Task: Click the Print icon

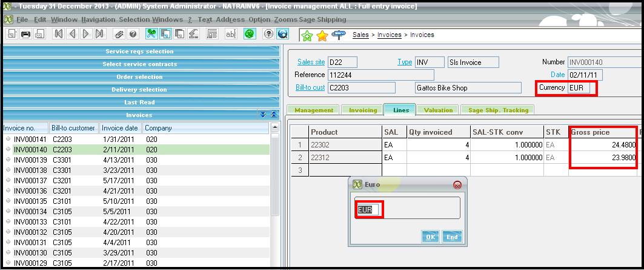Action: [x=26, y=34]
